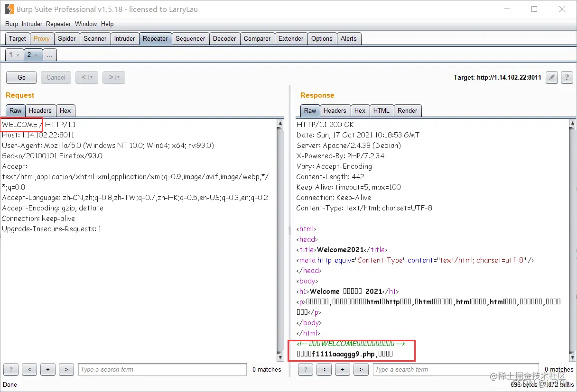Switch to the Sequencer tab
This screenshot has height=392, width=577.
point(190,38)
